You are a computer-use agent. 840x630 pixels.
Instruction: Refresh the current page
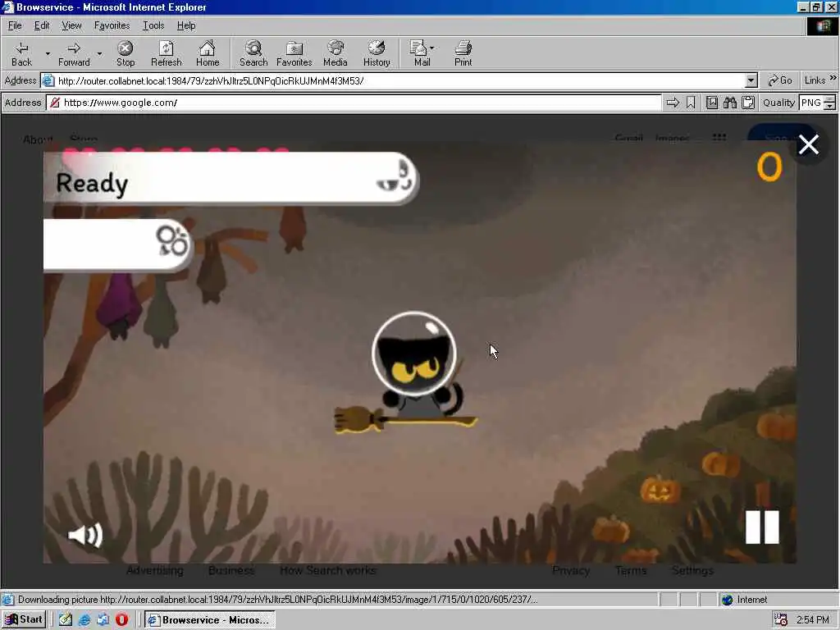click(x=166, y=54)
